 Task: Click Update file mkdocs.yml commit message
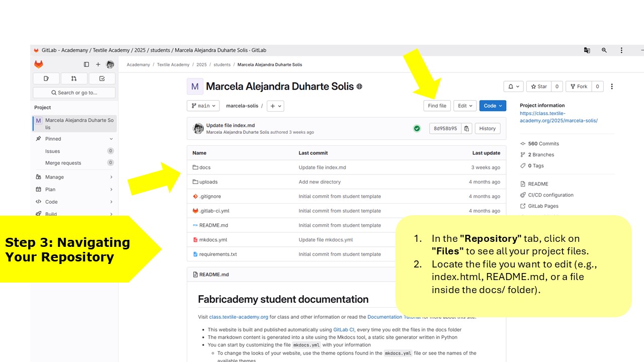(x=326, y=240)
